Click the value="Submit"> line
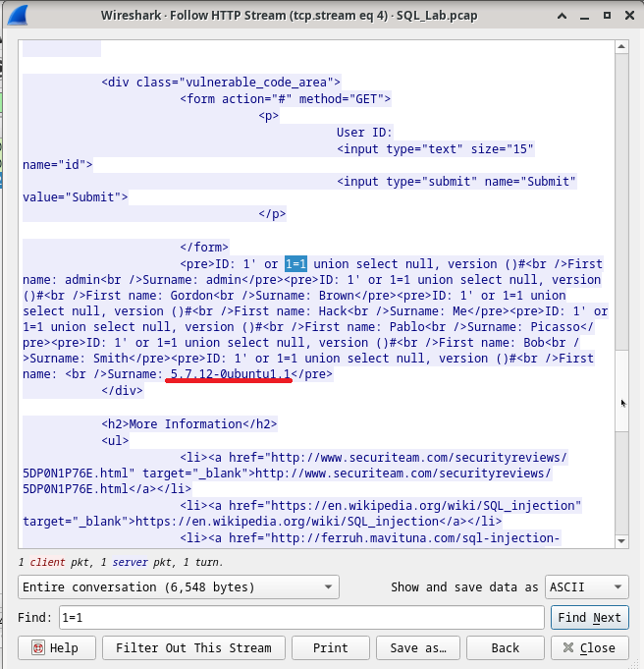Image resolution: width=644 pixels, height=669 pixels. tap(76, 197)
